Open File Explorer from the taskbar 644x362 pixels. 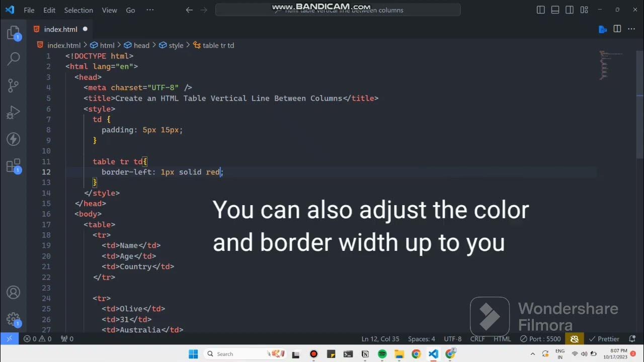[x=399, y=354]
